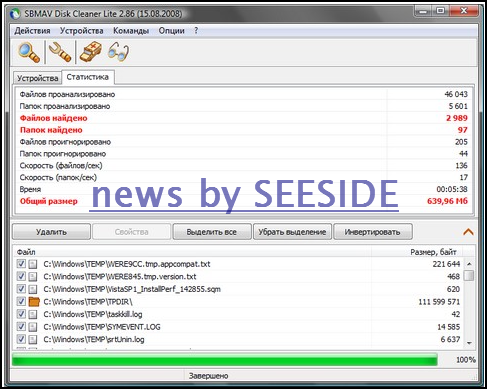Click the SBMAV app icon in title bar
The width and height of the screenshot is (487, 389).
coord(16,14)
